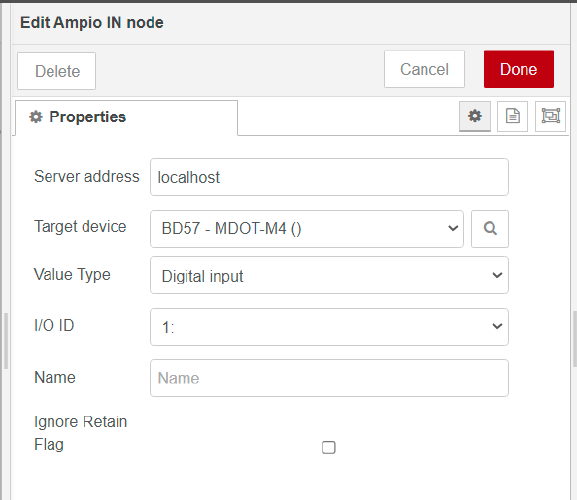Expand the Value Type dropdown
Viewport: 577px width, 500px height.
click(329, 275)
